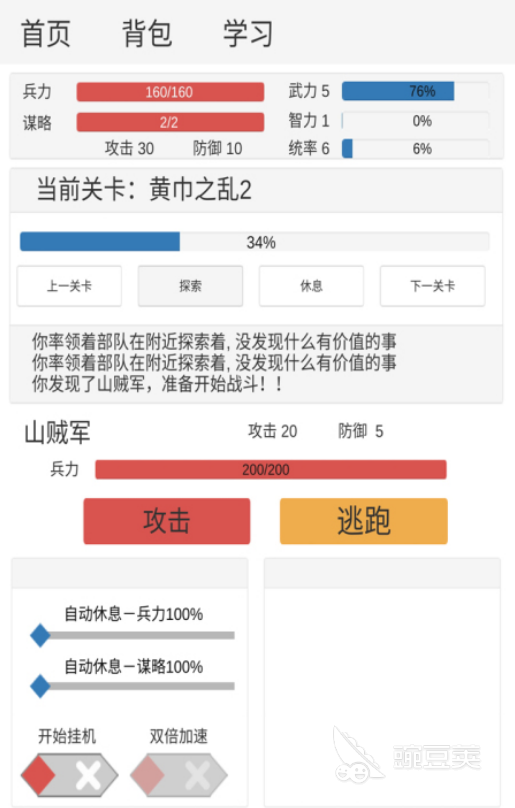Viewport: 515px width, 808px height.
Task: Click the 山贼军 200/200 enemy troop bar
Action: 271,469
